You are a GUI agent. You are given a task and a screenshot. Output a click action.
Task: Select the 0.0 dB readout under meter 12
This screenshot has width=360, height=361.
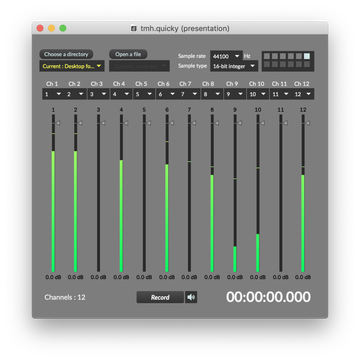click(303, 277)
